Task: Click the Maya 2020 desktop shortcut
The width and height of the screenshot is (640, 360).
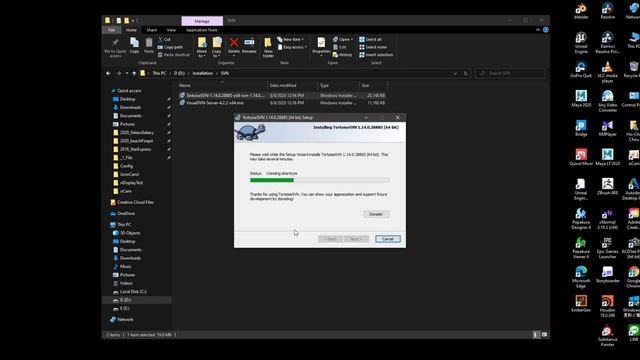Action: 581,98
